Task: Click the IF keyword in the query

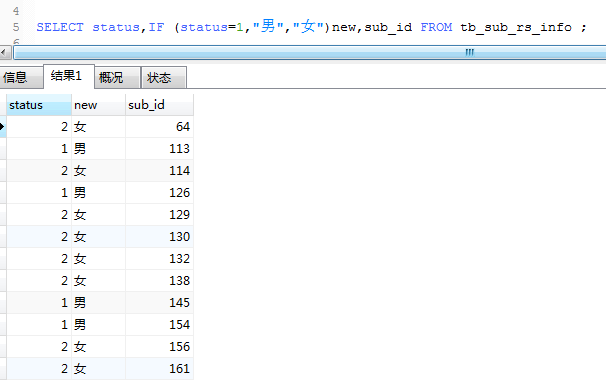Action: point(156,27)
